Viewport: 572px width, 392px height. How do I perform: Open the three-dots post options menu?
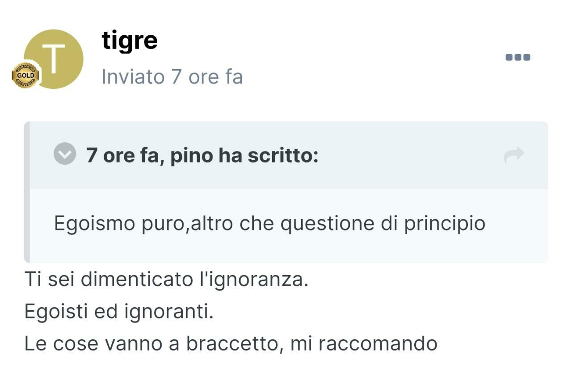pos(517,57)
